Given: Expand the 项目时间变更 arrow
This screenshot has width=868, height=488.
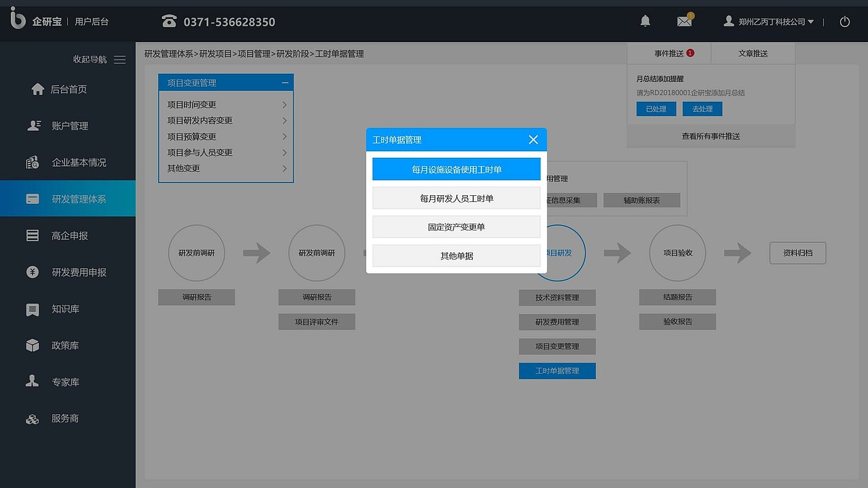Looking at the screenshot, I should click(284, 104).
